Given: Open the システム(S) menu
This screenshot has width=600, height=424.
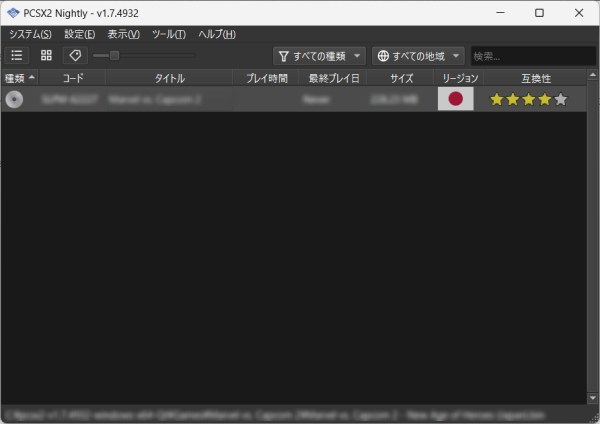Looking at the screenshot, I should (x=30, y=34).
